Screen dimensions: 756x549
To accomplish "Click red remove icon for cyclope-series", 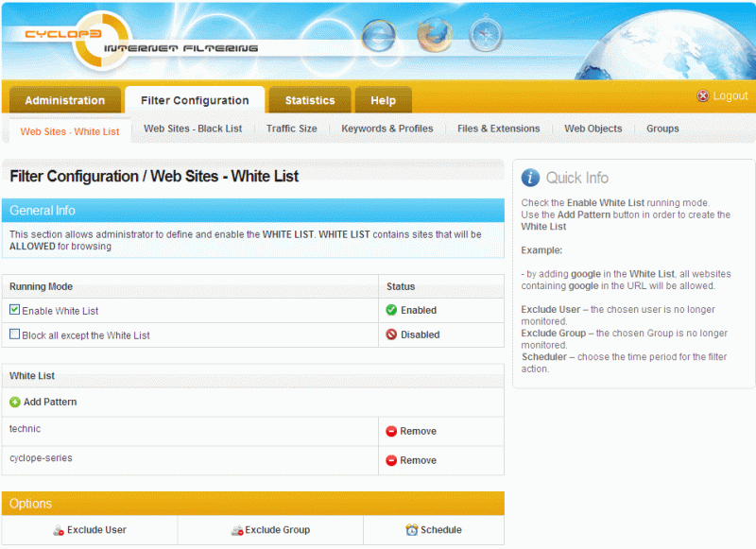I will coord(391,461).
